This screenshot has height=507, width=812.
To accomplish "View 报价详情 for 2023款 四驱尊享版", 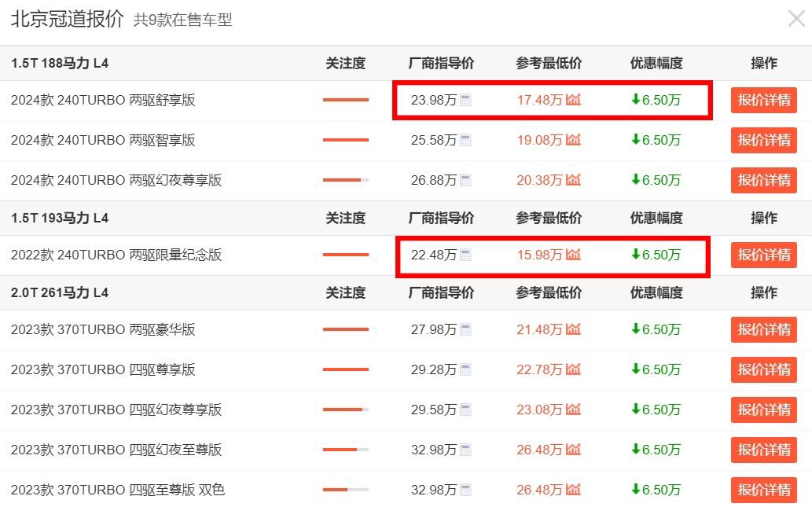I will pyautogui.click(x=764, y=369).
